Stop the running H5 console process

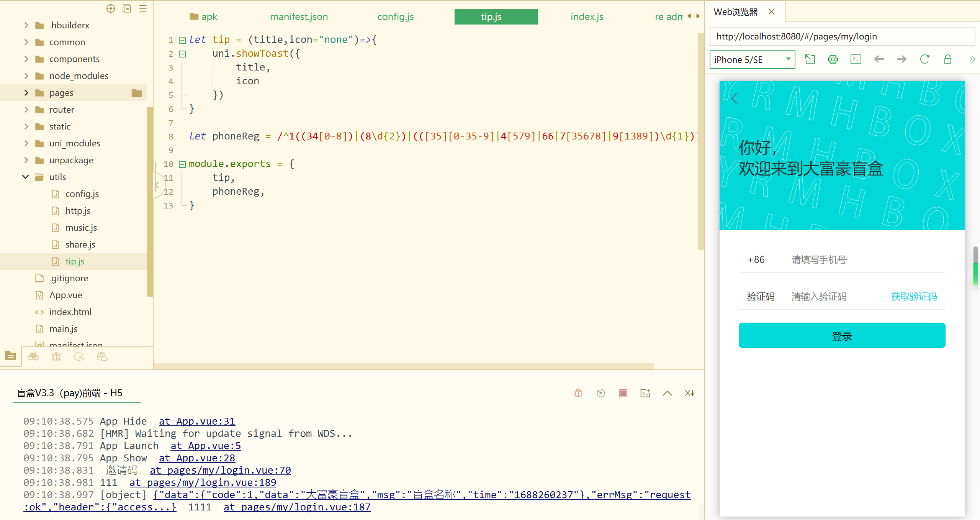tap(623, 393)
